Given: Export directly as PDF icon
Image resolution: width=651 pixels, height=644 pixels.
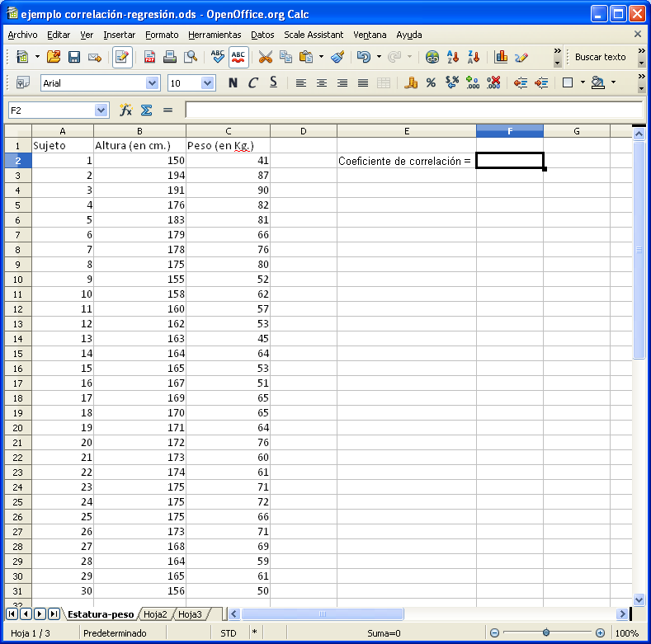Looking at the screenshot, I should point(150,57).
